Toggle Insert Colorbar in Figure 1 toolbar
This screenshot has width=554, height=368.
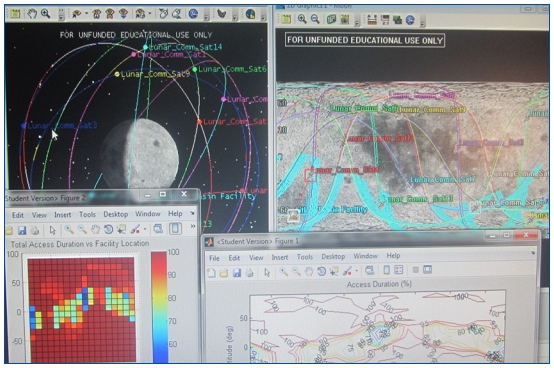(x=387, y=270)
